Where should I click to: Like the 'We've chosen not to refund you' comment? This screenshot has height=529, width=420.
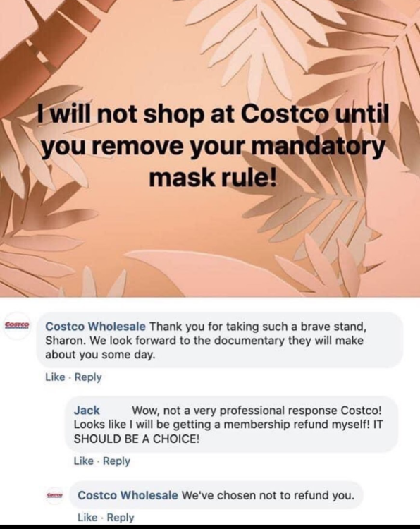click(87, 517)
